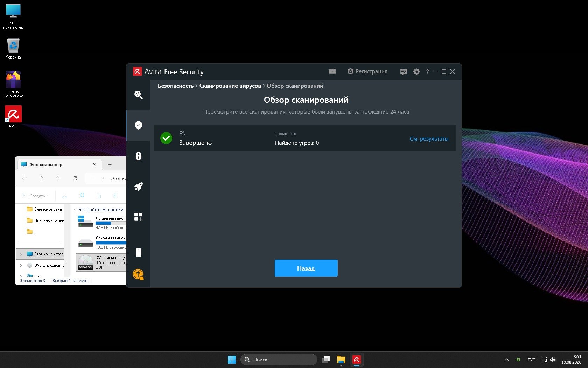Screen dimensions: 588x368
Task: Click the green checkmark of the E:\ scan
Action: tap(166, 138)
